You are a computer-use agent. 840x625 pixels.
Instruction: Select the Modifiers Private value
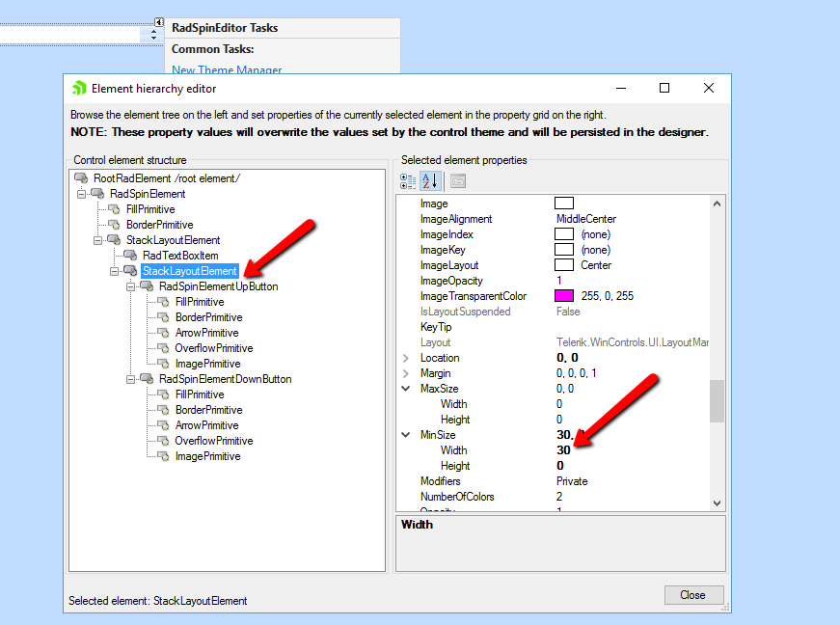pos(572,481)
